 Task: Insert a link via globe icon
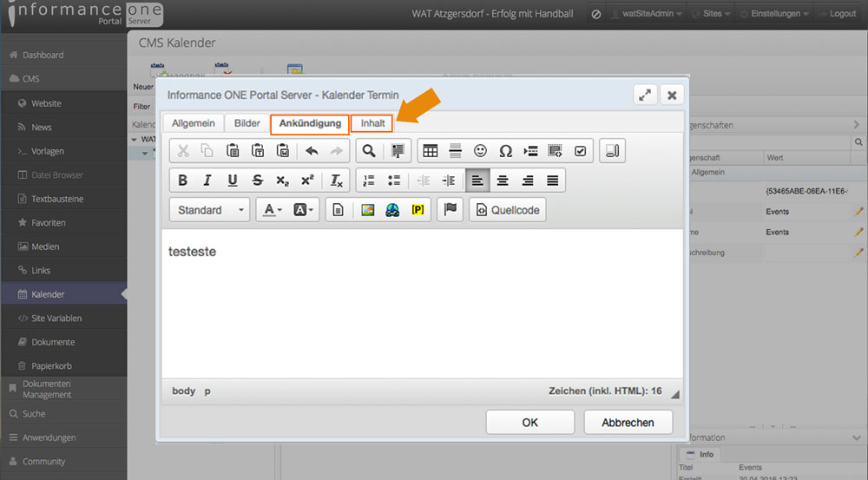(x=392, y=210)
